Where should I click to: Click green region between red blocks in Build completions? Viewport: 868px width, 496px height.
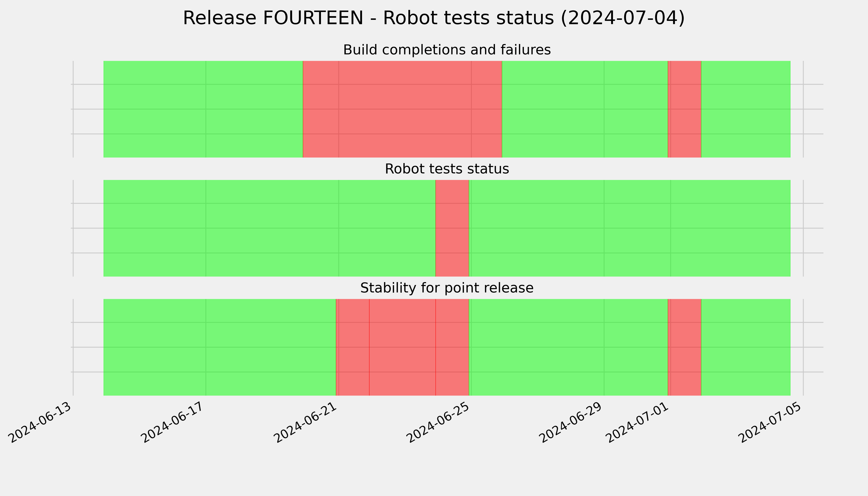(x=585, y=109)
